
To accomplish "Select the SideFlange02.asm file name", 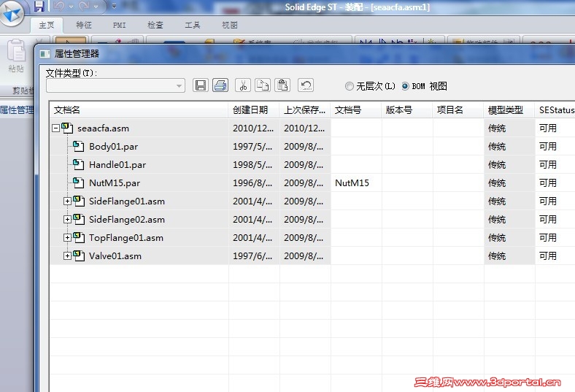I will 127,219.
